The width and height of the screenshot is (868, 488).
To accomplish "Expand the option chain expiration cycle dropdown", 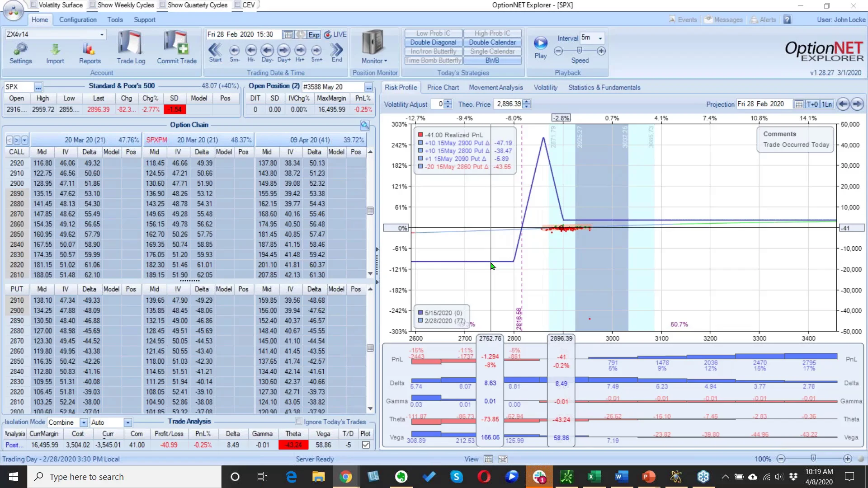I will tap(25, 140).
